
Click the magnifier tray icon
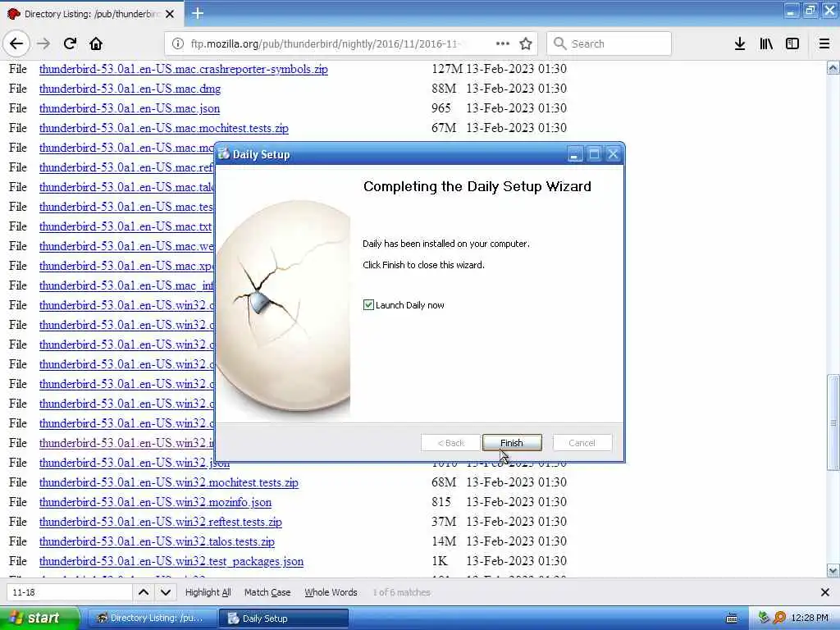pyautogui.click(x=779, y=619)
